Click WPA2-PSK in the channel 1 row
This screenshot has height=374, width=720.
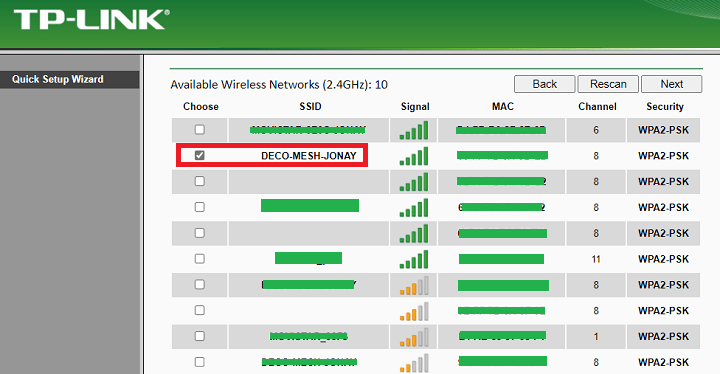pyautogui.click(x=664, y=336)
